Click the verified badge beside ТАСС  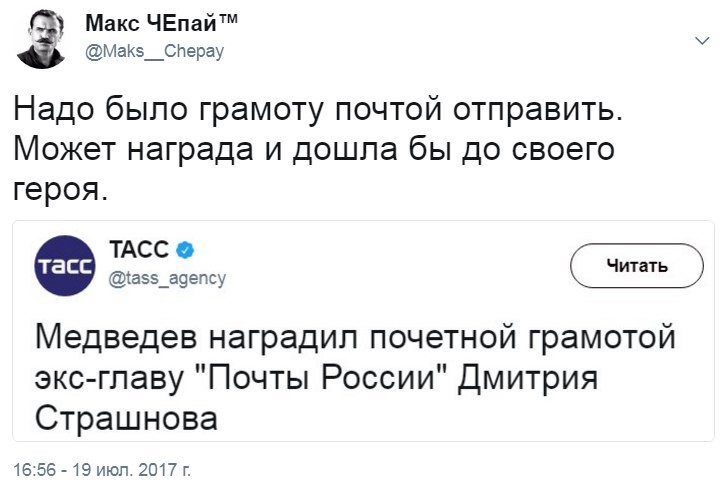(x=186, y=250)
